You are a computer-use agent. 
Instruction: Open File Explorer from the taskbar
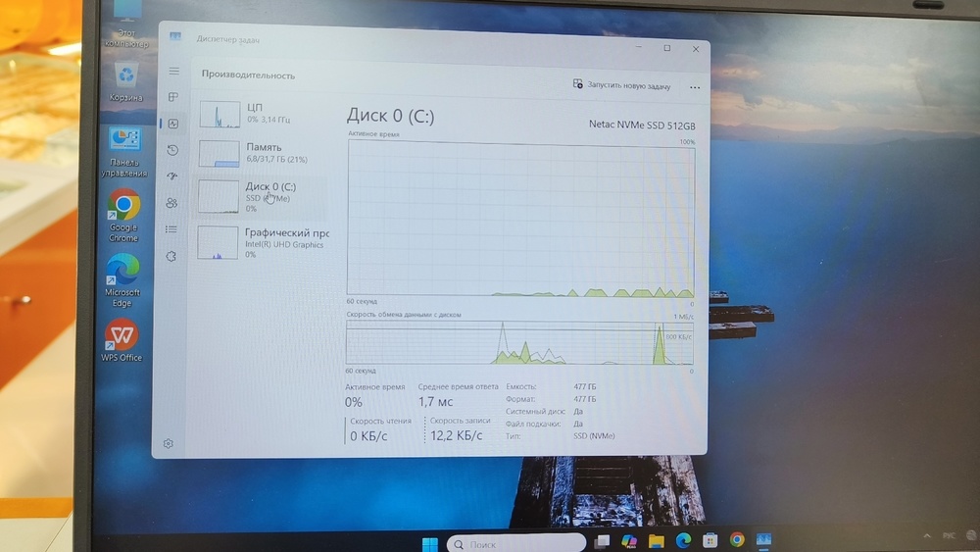point(656,541)
